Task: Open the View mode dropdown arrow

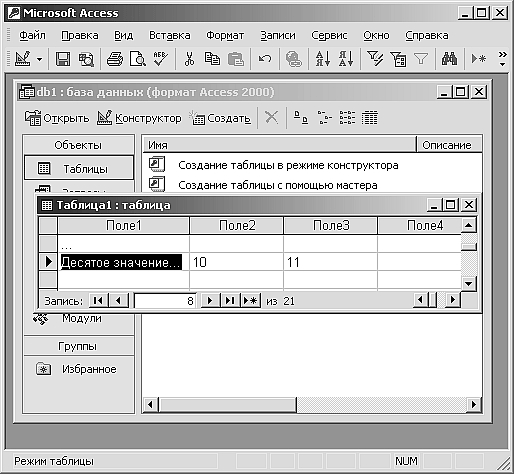Action: [39, 60]
